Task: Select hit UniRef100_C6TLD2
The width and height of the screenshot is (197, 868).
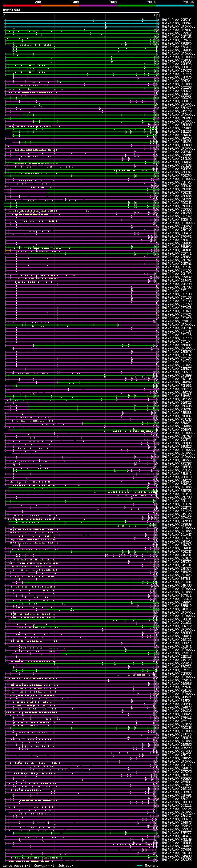Action: (177, 165)
